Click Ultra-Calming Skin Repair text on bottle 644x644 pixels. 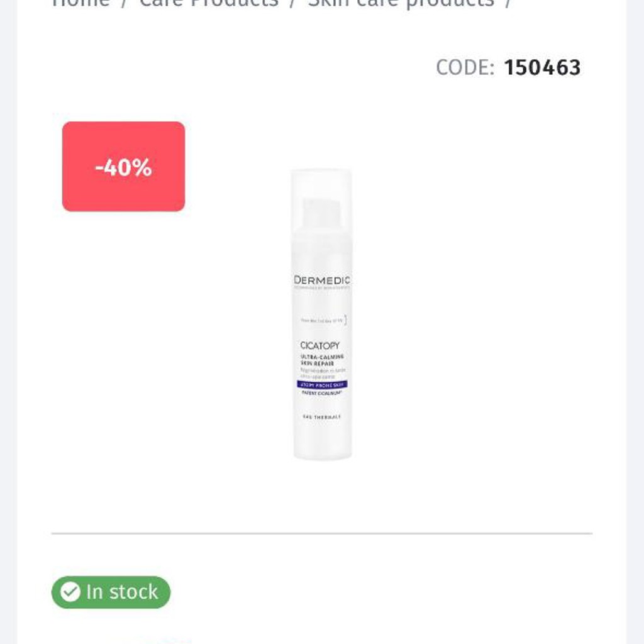pyautogui.click(x=322, y=360)
